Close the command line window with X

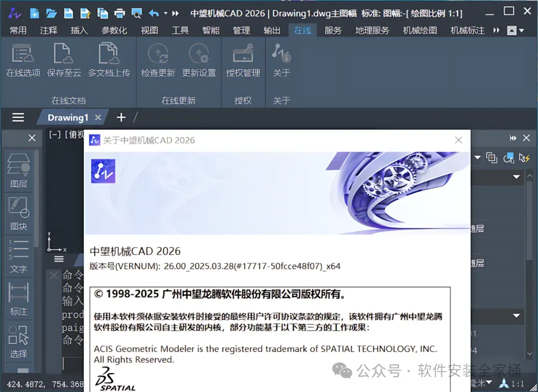(53, 275)
